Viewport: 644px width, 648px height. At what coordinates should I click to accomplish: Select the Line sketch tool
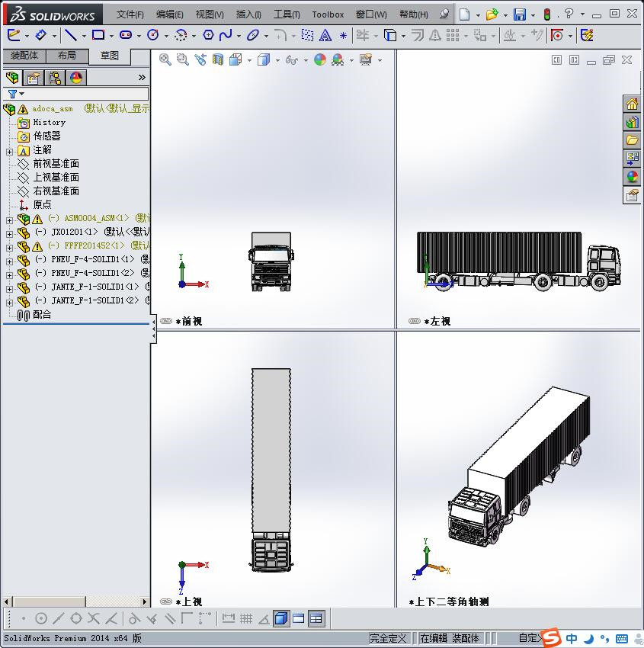[71, 35]
